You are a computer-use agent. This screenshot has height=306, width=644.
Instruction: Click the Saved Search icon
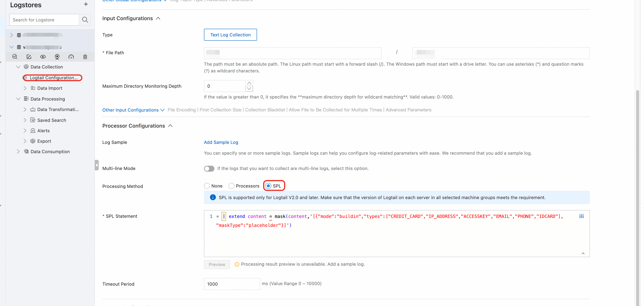click(33, 120)
